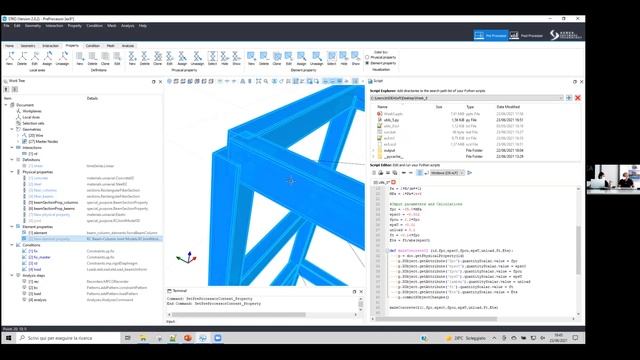Select the Master Nodes geometry item

pyautogui.click(x=43, y=142)
